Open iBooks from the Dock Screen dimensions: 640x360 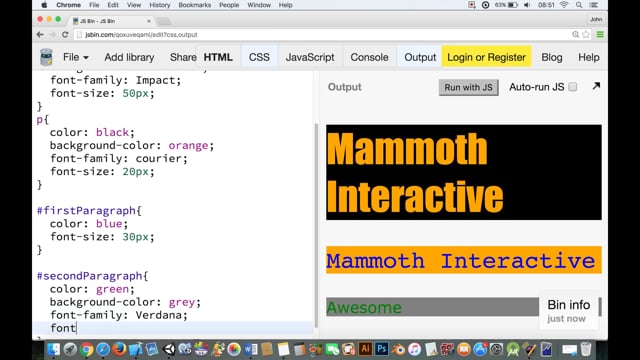tap(464, 349)
